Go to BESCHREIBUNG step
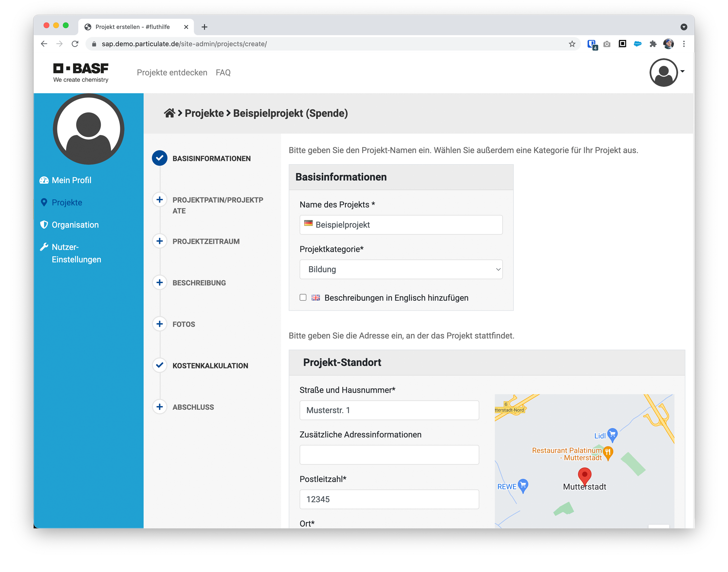728x572 pixels. click(x=199, y=283)
